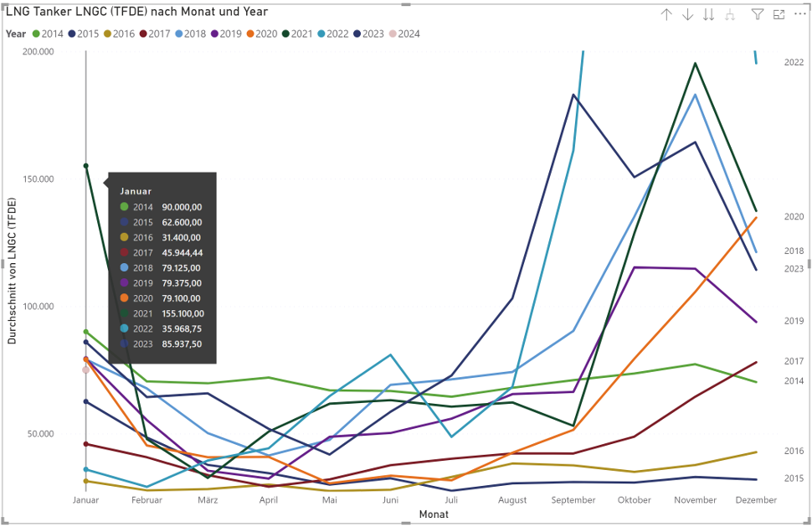The image size is (812, 527).
Task: Go to next hierarchy level double-arrow icon
Action: (709, 14)
